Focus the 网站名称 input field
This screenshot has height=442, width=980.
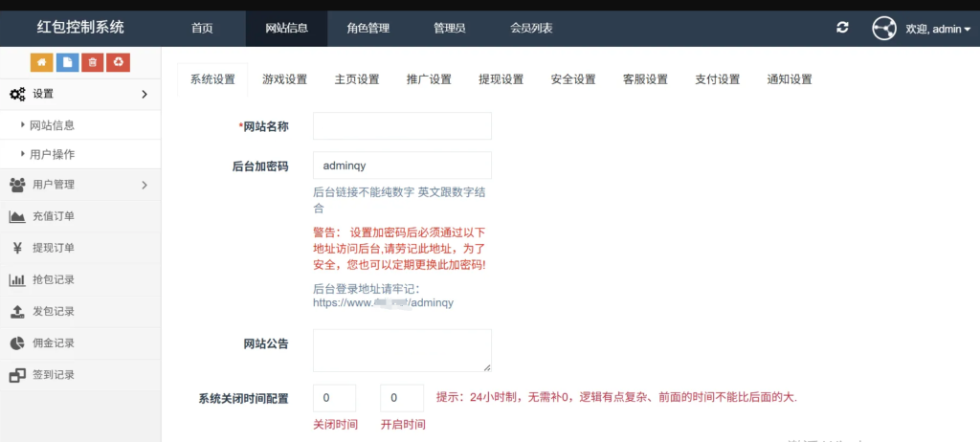tap(402, 125)
